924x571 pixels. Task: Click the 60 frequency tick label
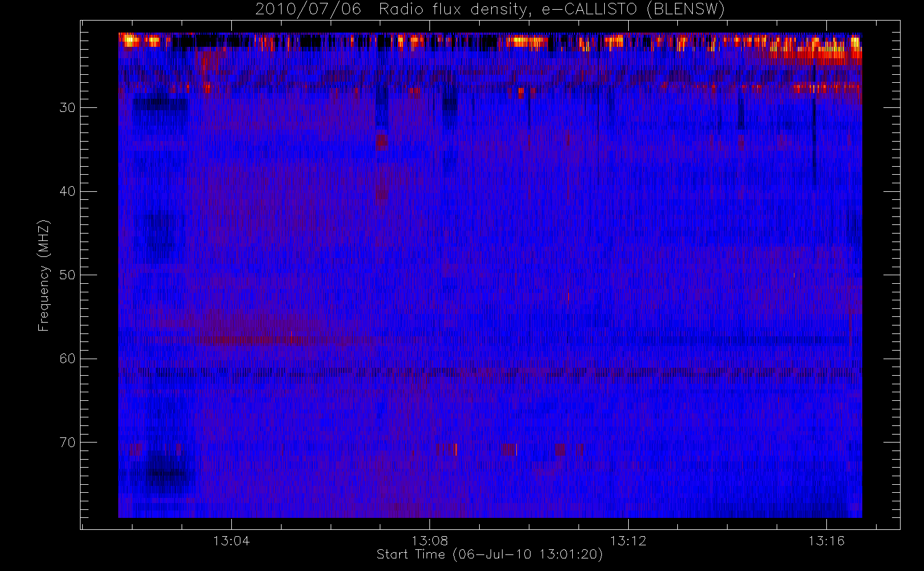tap(67, 359)
